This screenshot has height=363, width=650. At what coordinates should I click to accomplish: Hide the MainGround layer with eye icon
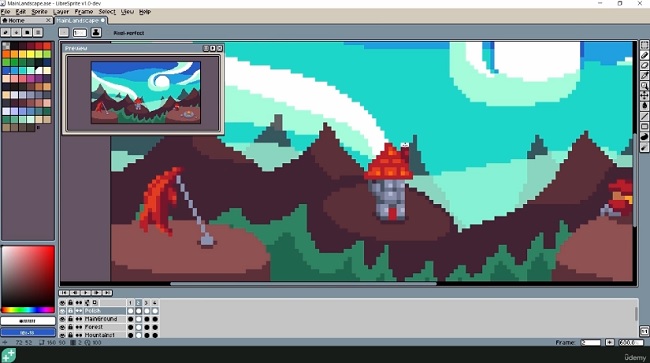[63, 319]
